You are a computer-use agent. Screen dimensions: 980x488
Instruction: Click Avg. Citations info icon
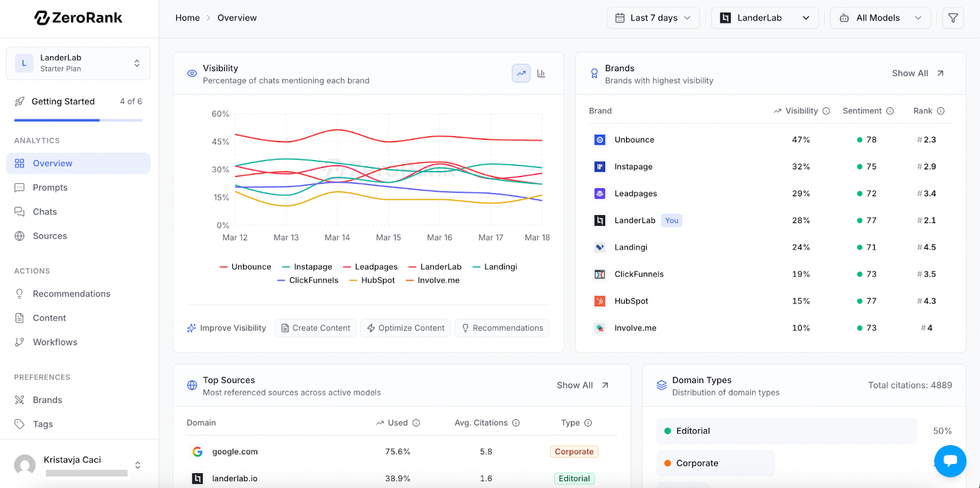tap(516, 423)
